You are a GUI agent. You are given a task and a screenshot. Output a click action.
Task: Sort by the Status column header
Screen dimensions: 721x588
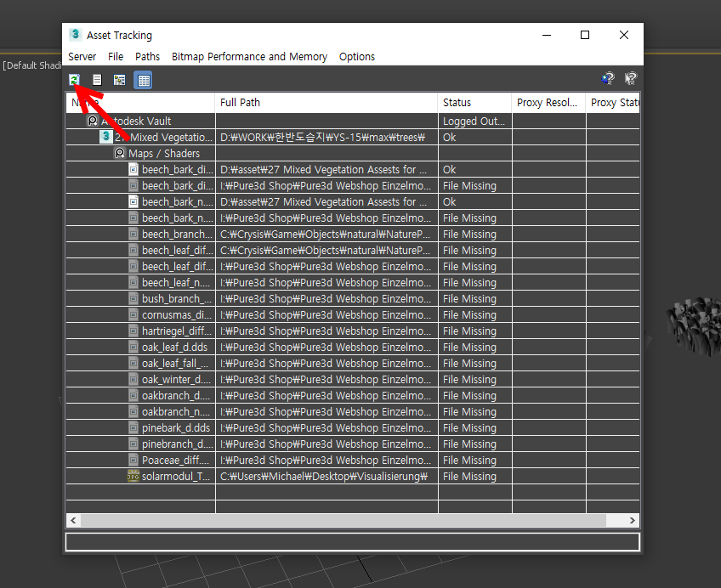pos(475,103)
